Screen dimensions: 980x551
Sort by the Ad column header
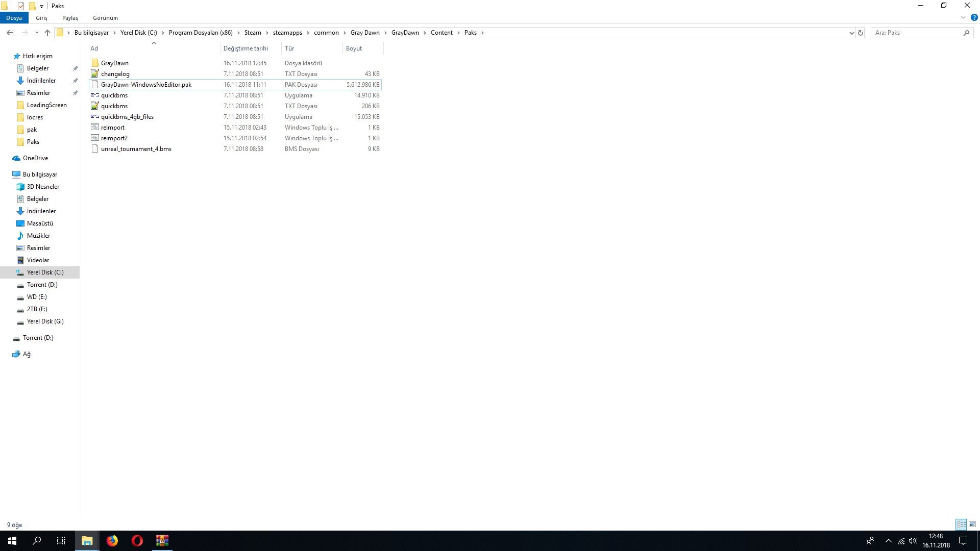click(154, 48)
